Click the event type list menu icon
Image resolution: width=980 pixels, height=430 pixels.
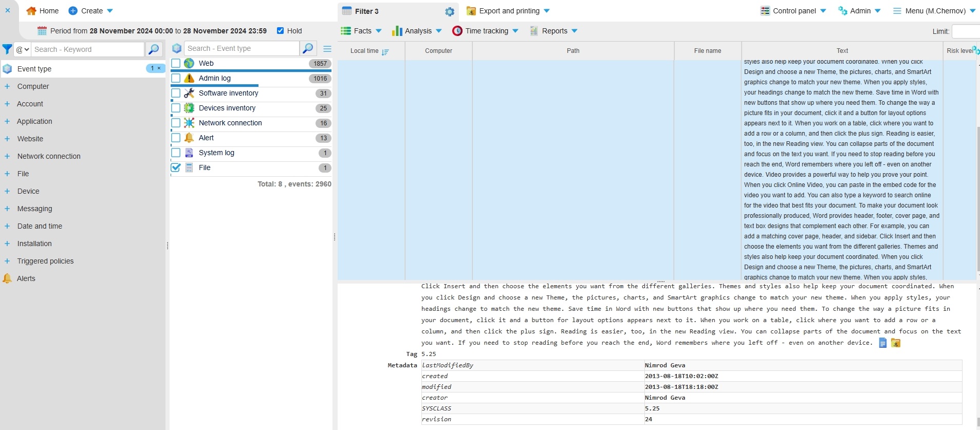(327, 49)
